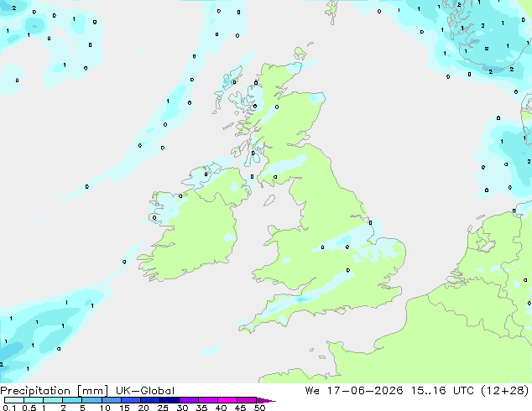Click the 15–20 mm legend swatch
The width and height of the screenshot is (532, 411).
[x=131, y=400]
